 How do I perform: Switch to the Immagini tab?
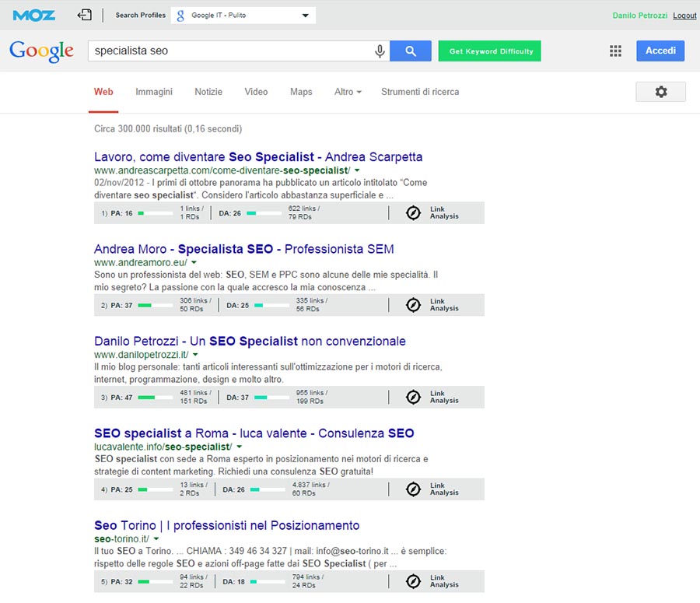tap(154, 92)
